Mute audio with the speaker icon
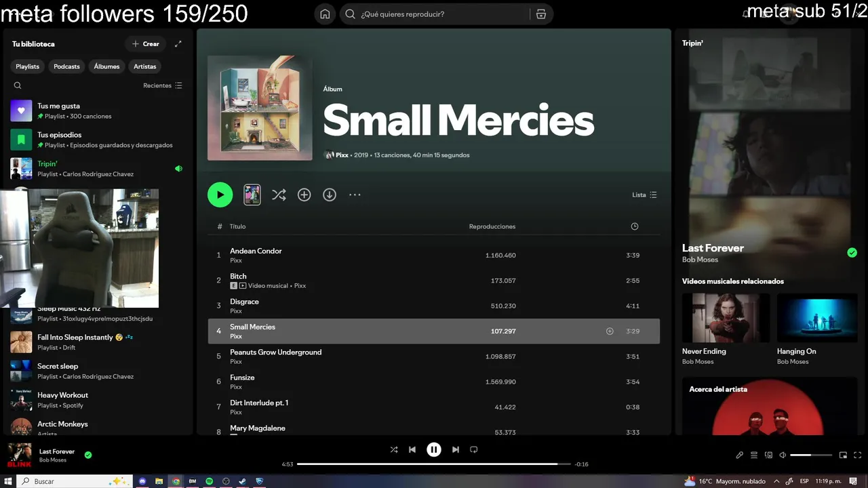 (x=783, y=455)
